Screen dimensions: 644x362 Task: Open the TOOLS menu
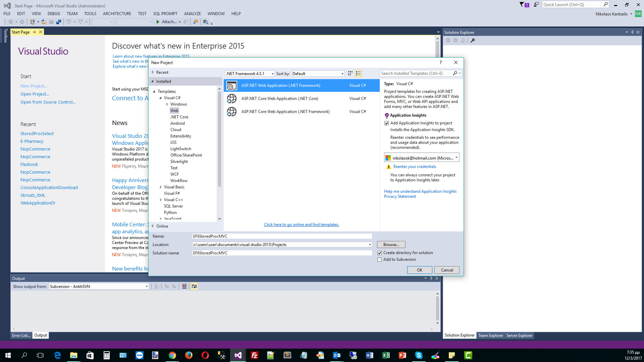(90, 14)
